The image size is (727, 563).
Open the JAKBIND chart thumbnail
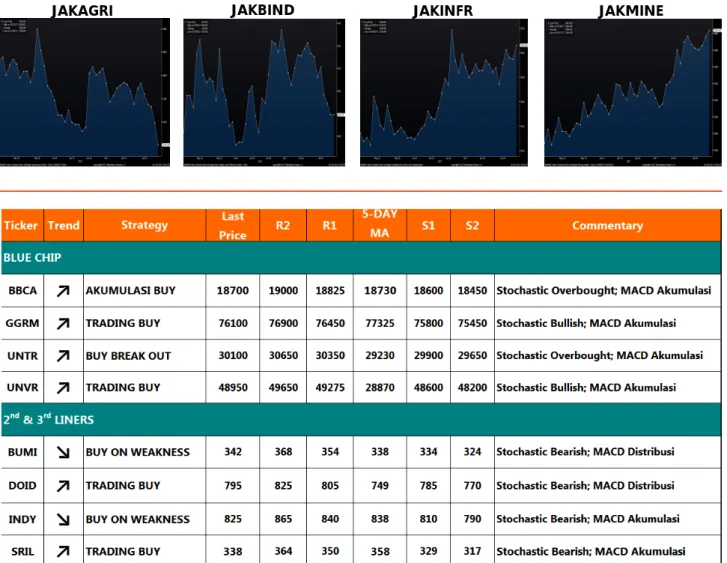tap(264, 92)
